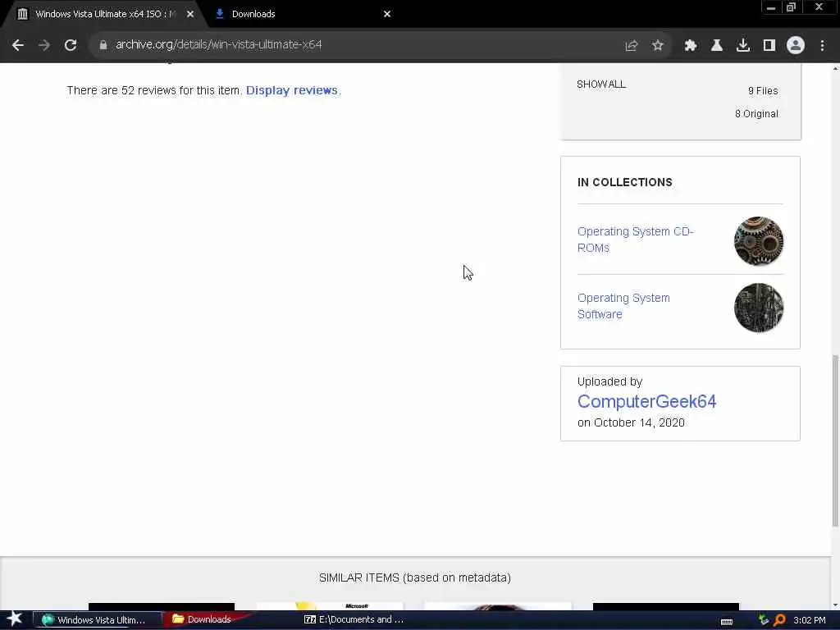Screen dimensions: 840x630
Task: Open the Chrome Labs flask icon
Action: point(717,46)
